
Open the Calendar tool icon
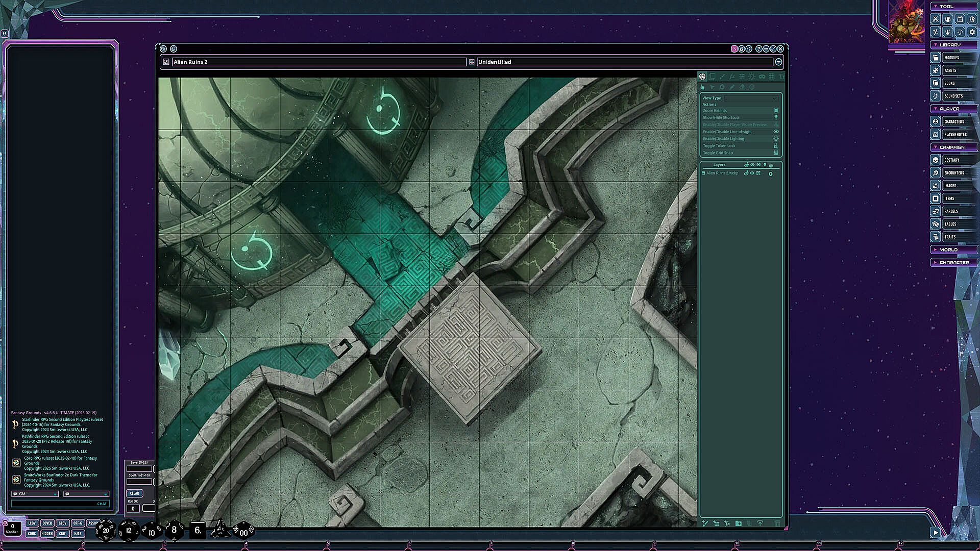(x=960, y=19)
